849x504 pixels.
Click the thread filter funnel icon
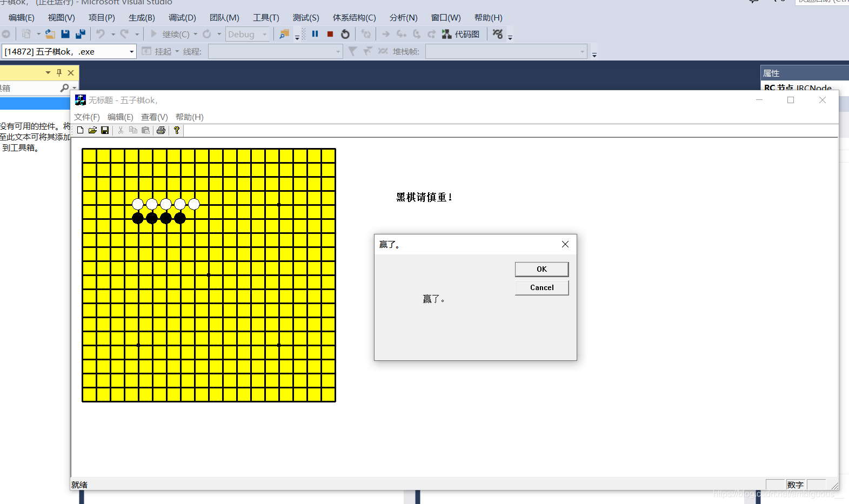(x=352, y=51)
